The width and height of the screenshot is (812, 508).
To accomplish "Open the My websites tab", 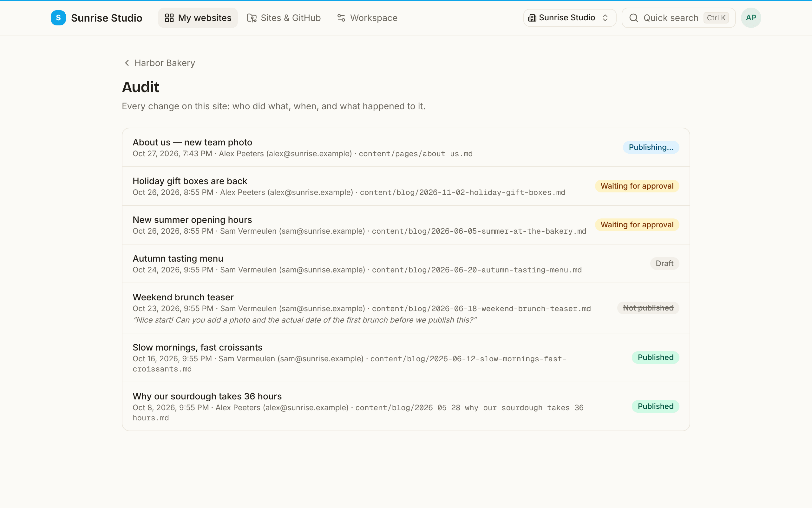I will (x=198, y=18).
